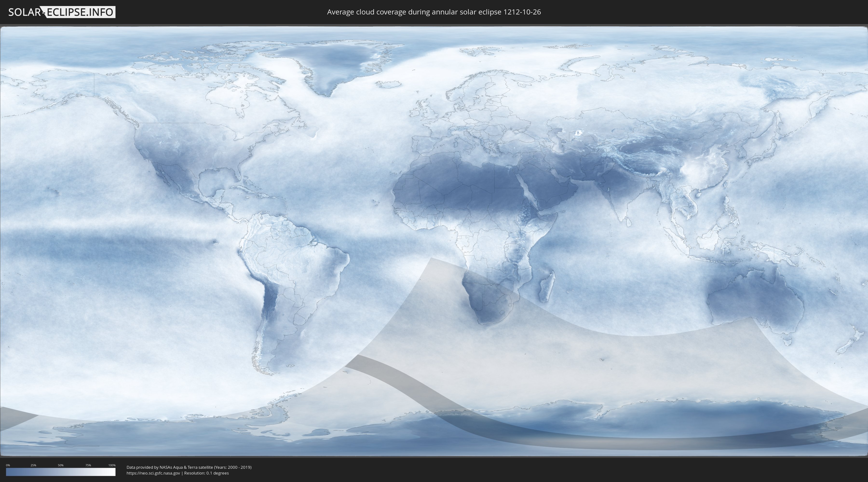Click the "25%" legend label

pyautogui.click(x=33, y=465)
